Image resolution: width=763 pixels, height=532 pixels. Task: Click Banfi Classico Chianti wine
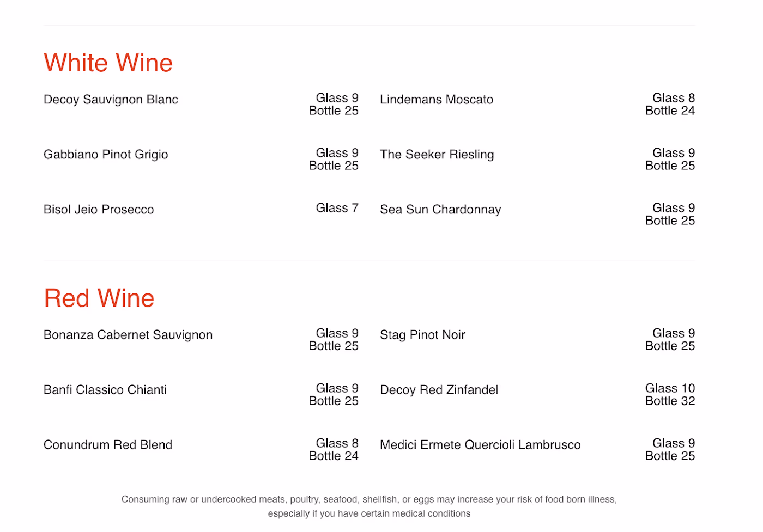105,390
